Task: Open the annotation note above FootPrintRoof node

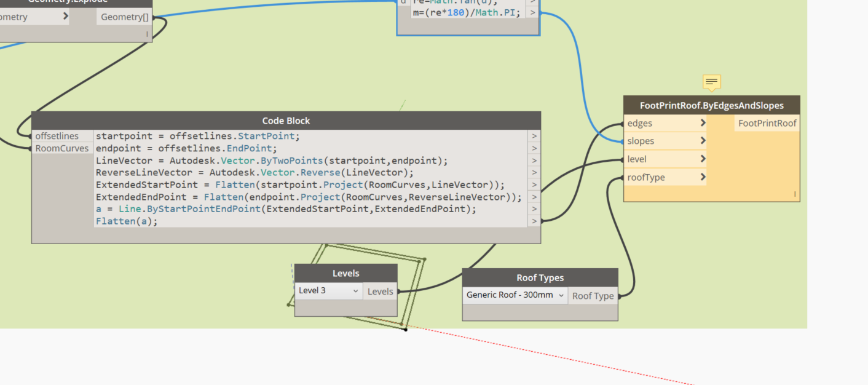Action: [x=711, y=82]
